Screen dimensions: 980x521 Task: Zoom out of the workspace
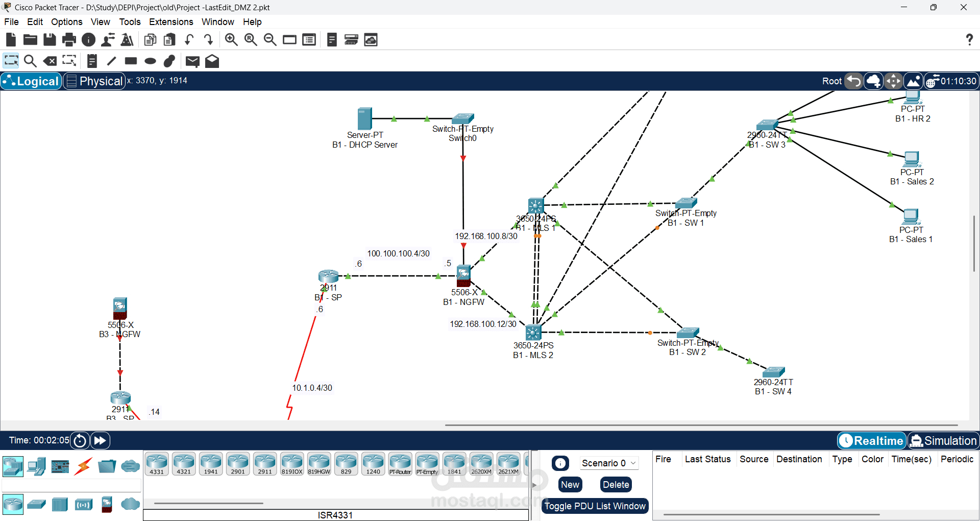coord(270,40)
